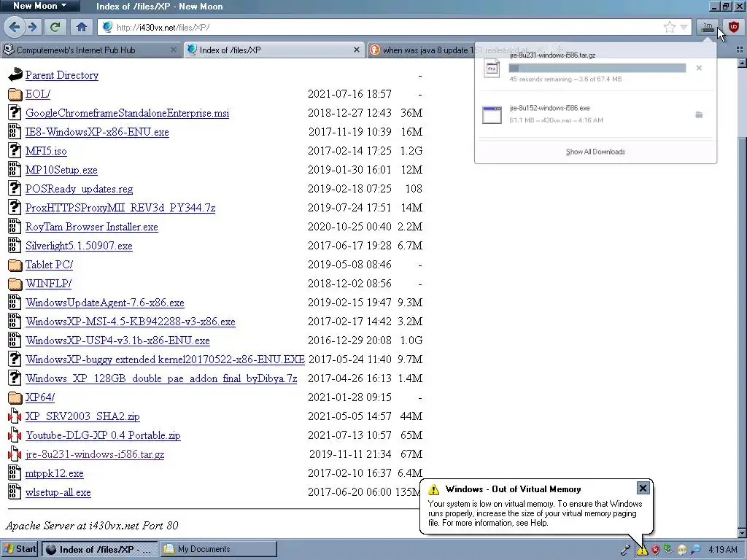Go forward with the forward arrow button
The height and width of the screenshot is (560, 747).
coord(32,27)
